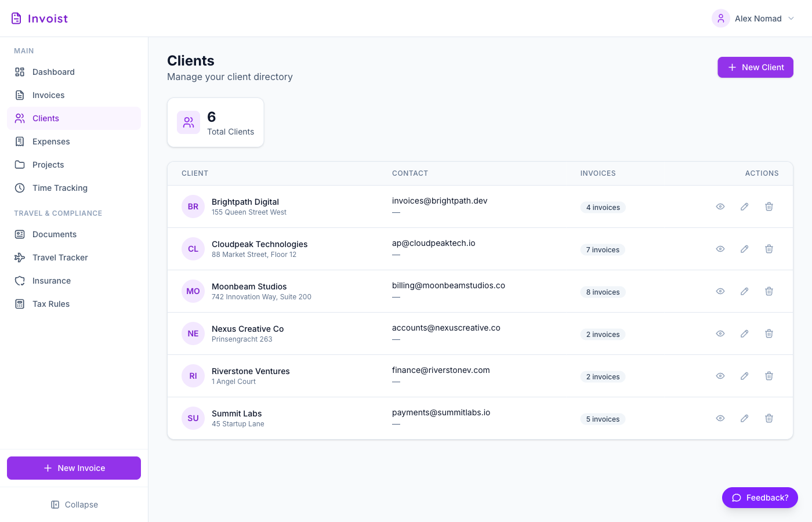Open the Dashboard from the sidebar
Image resolution: width=812 pixels, height=522 pixels.
tap(53, 72)
